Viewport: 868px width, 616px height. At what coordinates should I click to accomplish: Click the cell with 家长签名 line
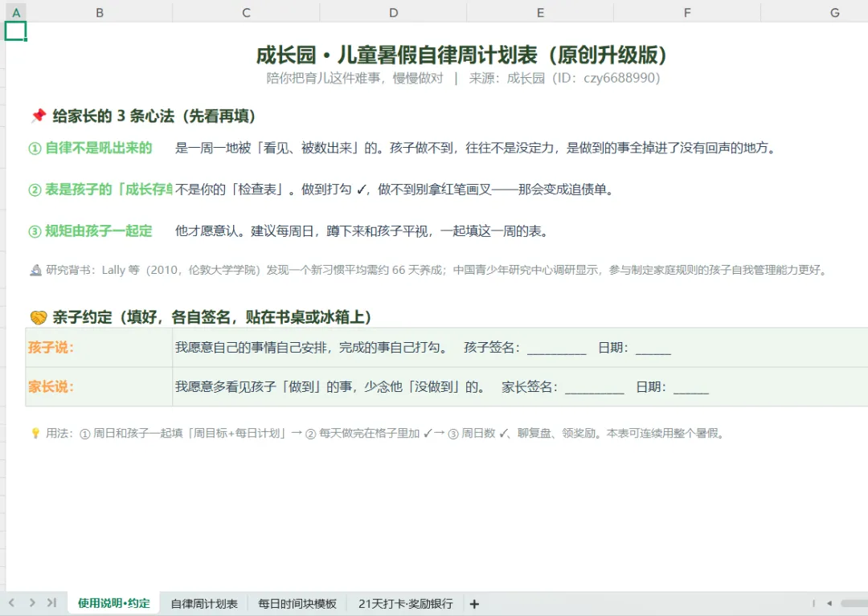[520, 386]
